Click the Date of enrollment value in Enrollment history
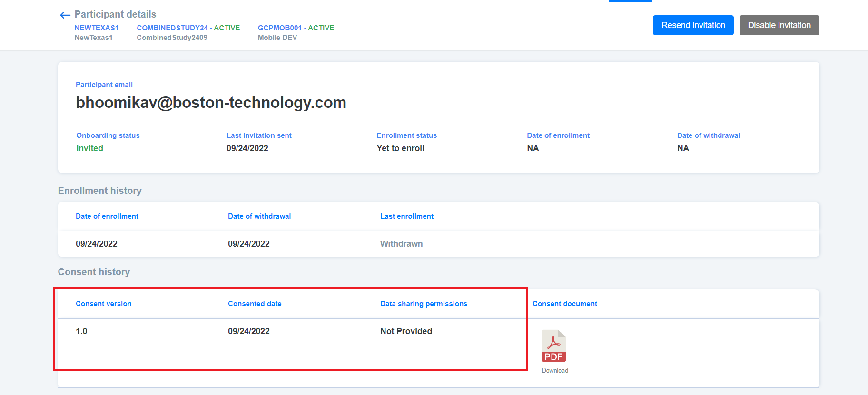868x395 pixels. click(x=97, y=244)
